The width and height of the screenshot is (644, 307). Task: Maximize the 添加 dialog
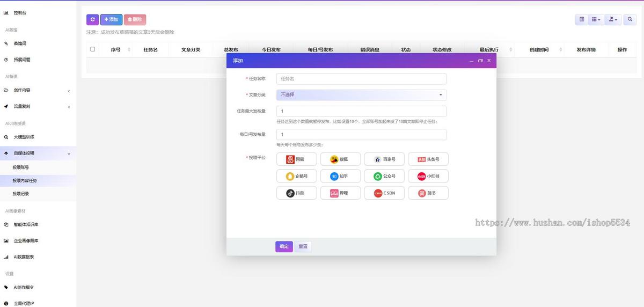click(480, 61)
